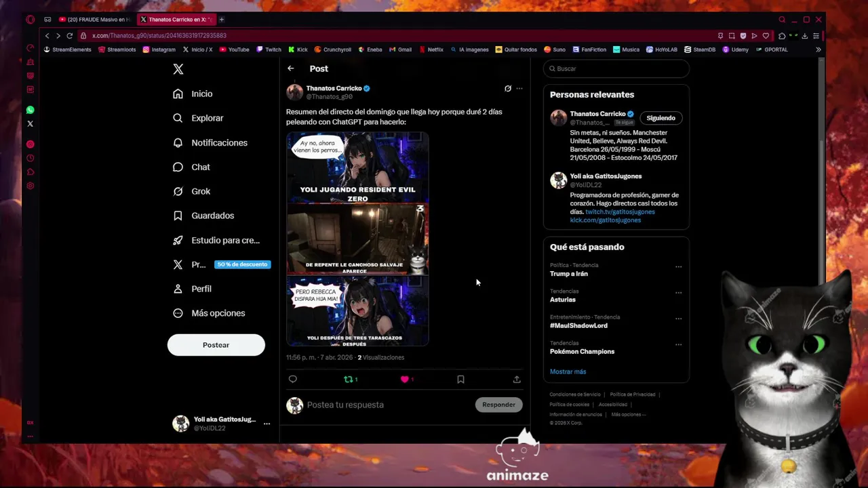
Task: Open options for Pokémon Champions trend
Action: (x=678, y=344)
